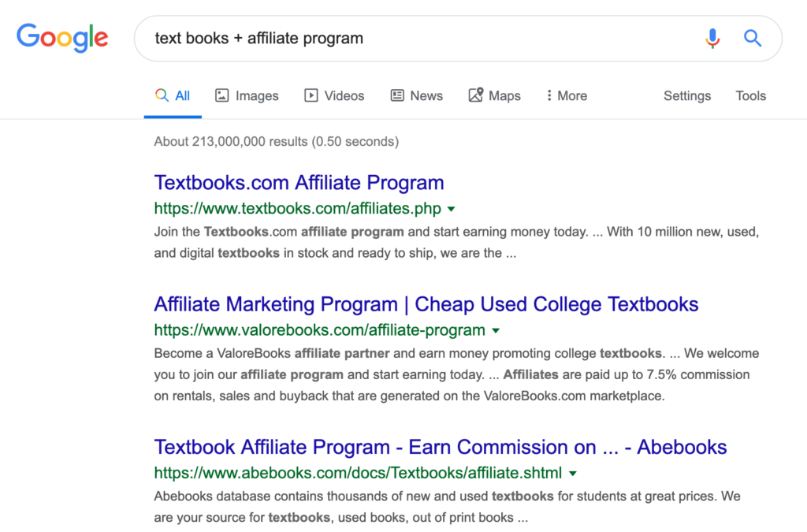Screen dimensions: 807x532
Task: Click the Google logo
Action: click(x=62, y=38)
